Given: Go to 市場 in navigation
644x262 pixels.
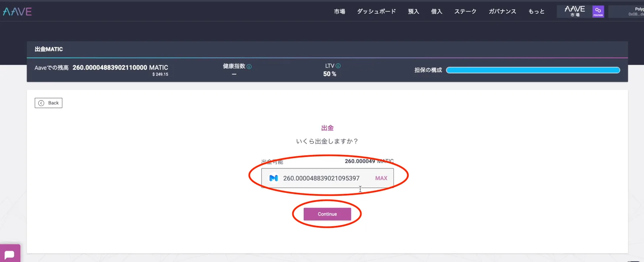Looking at the screenshot, I should coord(339,12).
